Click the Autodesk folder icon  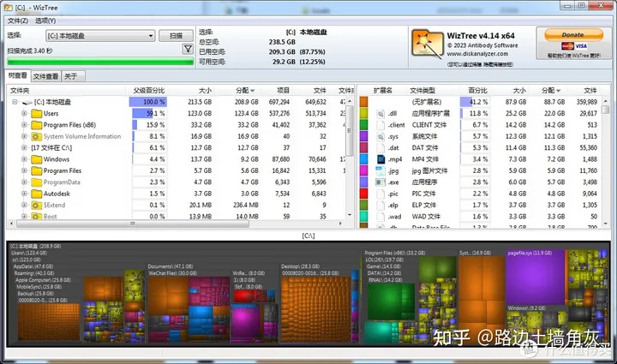click(37, 194)
